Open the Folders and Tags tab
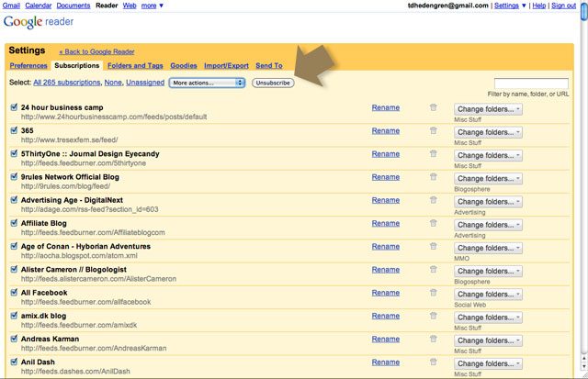The width and height of the screenshot is (588, 379). 135,65
